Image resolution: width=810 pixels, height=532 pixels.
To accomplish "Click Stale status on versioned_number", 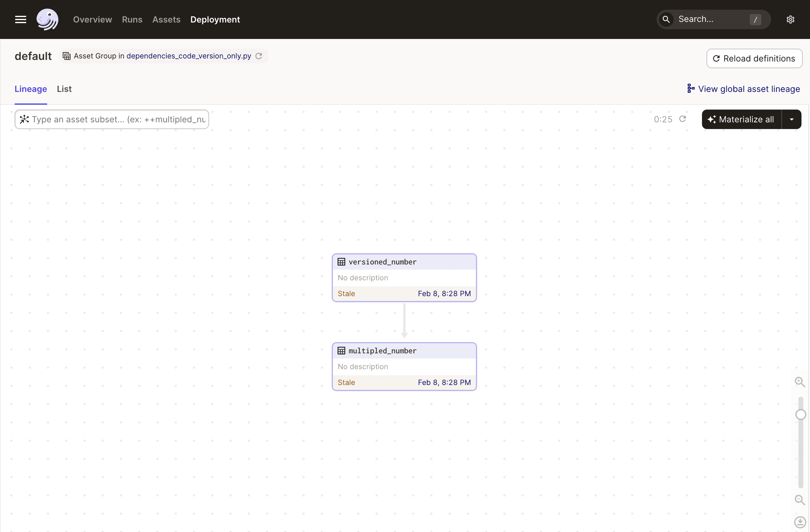I will (x=347, y=293).
